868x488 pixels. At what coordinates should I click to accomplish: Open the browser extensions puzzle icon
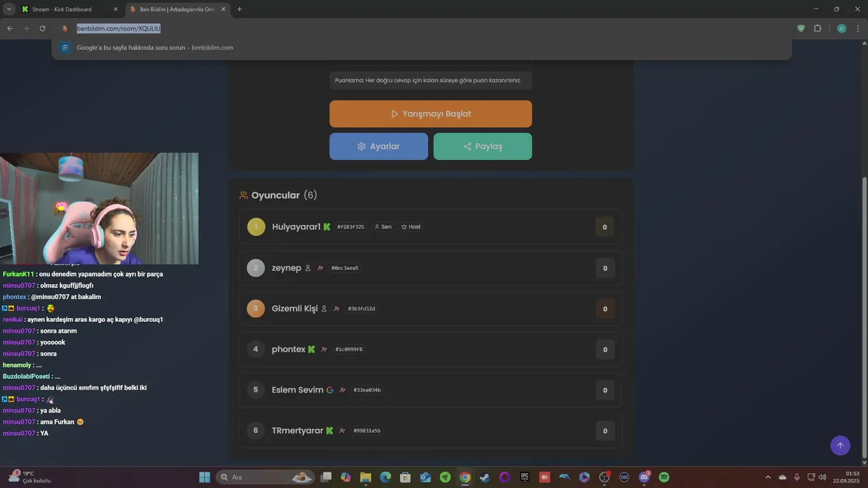point(817,28)
